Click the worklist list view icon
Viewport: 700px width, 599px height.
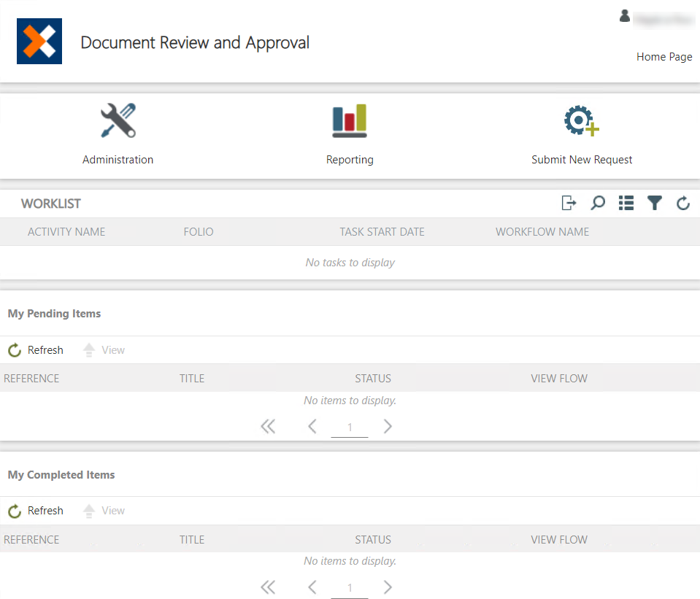point(626,204)
